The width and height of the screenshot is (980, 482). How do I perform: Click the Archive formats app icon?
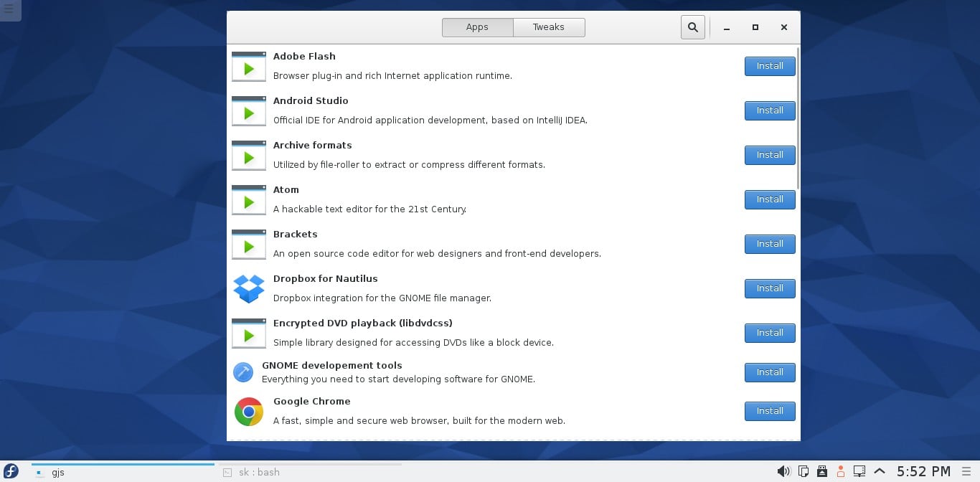[x=249, y=155]
